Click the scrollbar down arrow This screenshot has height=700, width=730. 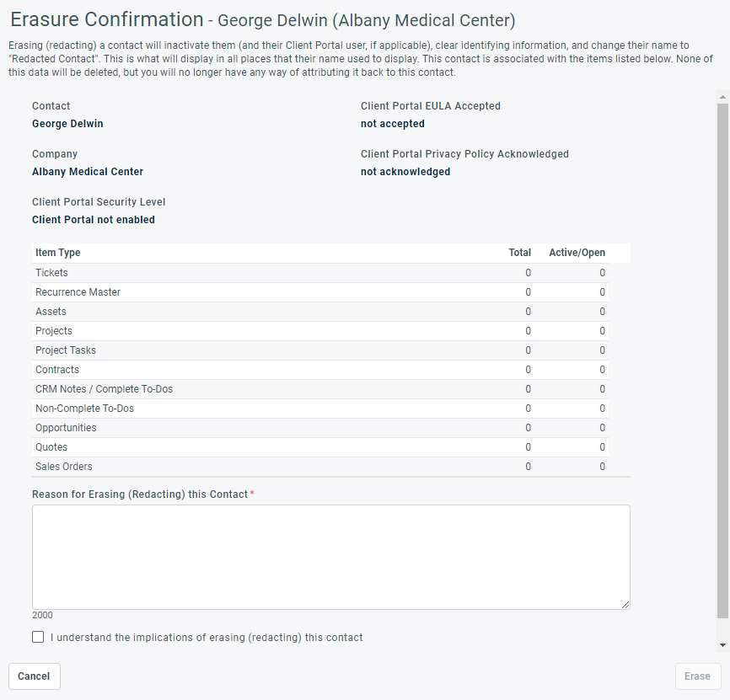point(722,644)
